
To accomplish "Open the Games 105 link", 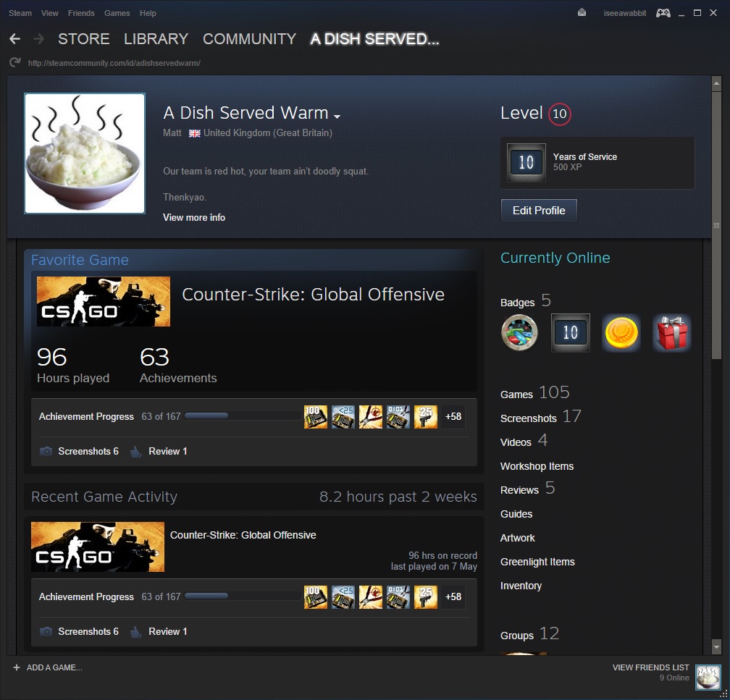I will pos(535,393).
